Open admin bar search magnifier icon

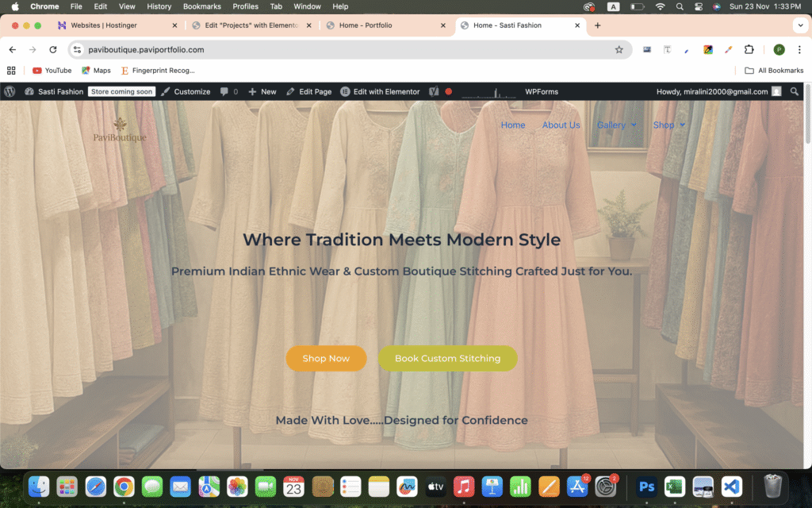click(x=795, y=91)
